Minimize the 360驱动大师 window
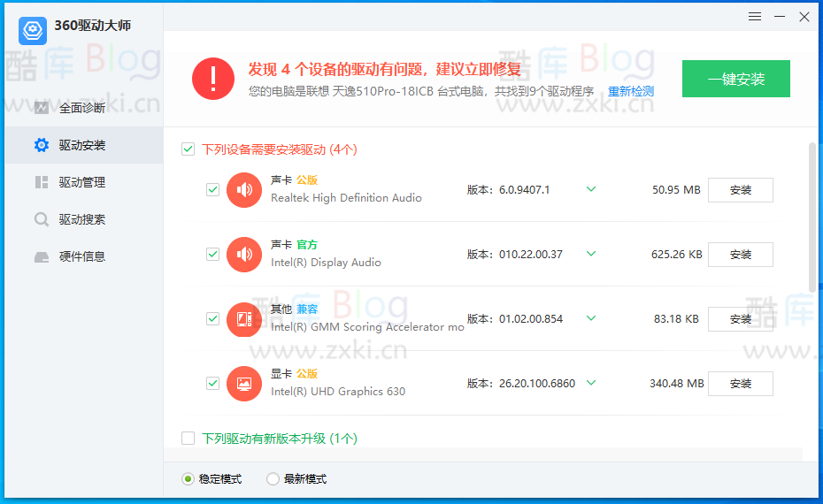The height and width of the screenshot is (504, 823). (x=780, y=17)
